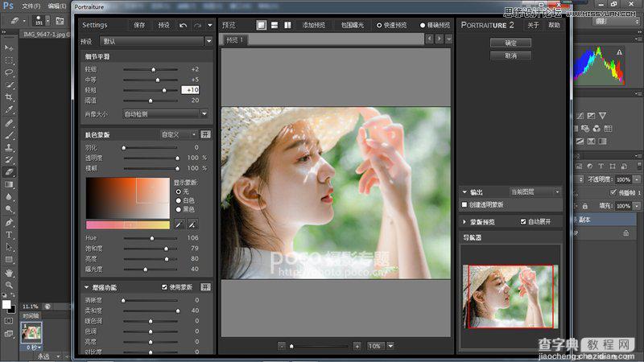Click the Undo arrow in Portraiture Settings
Screen dimensions: 644x362
click(184, 25)
